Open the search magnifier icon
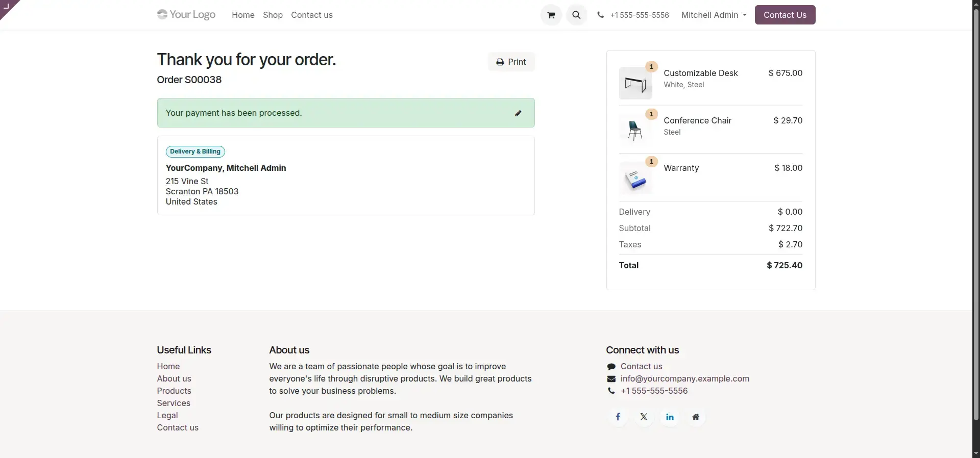This screenshot has width=980, height=458. [576, 15]
